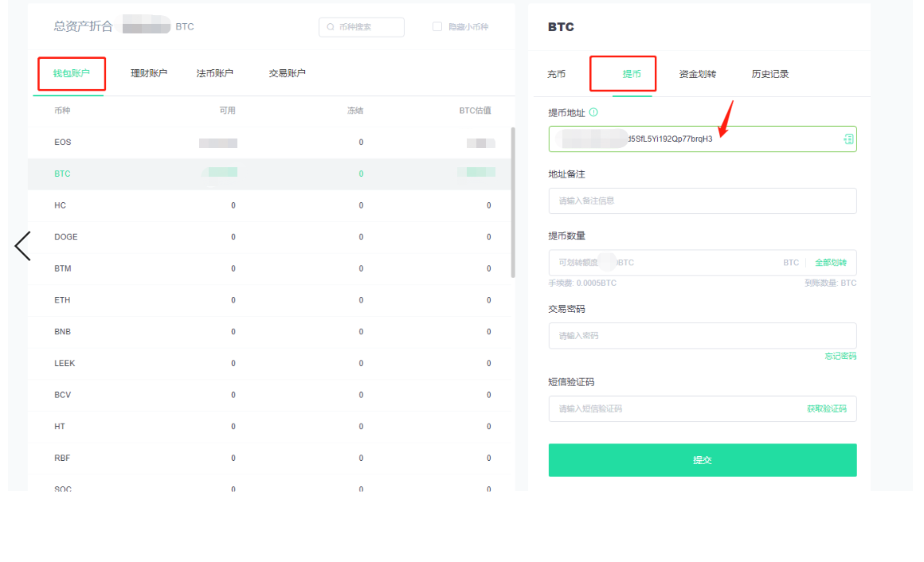Select the DOGE coin row
Image resolution: width=924 pixels, height=562 pixels.
[x=268, y=236]
